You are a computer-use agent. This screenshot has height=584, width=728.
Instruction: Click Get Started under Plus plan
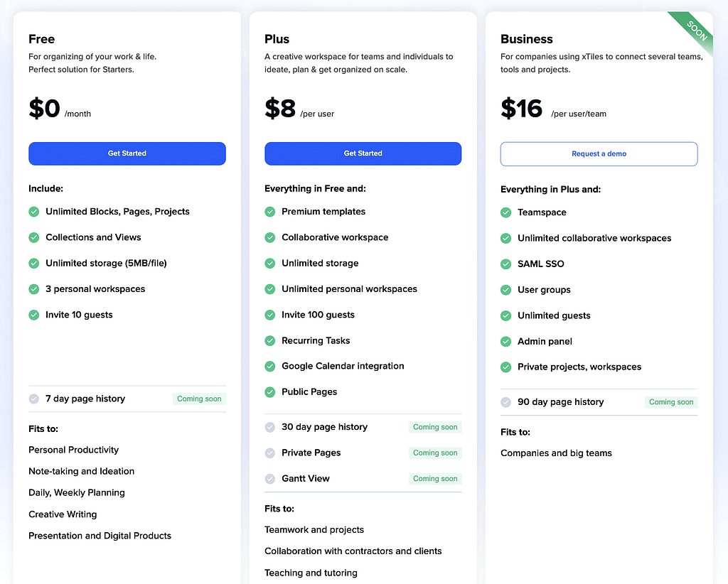point(363,153)
